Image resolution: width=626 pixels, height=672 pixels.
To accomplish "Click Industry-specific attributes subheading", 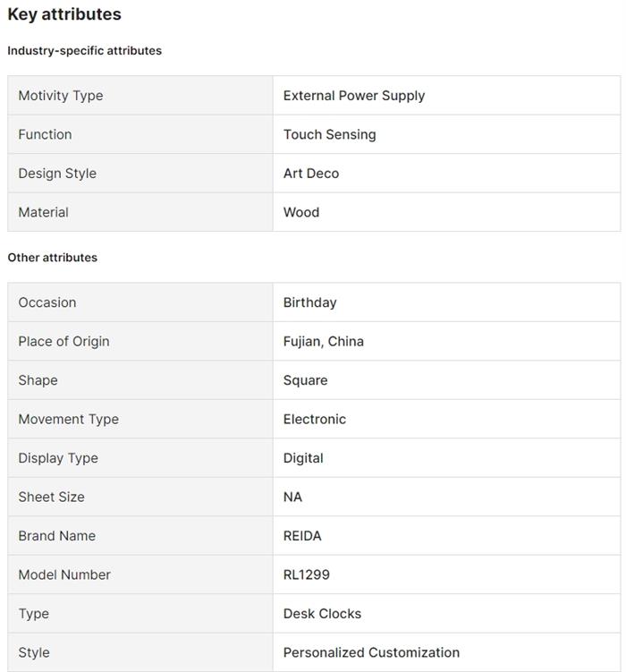I will (85, 51).
